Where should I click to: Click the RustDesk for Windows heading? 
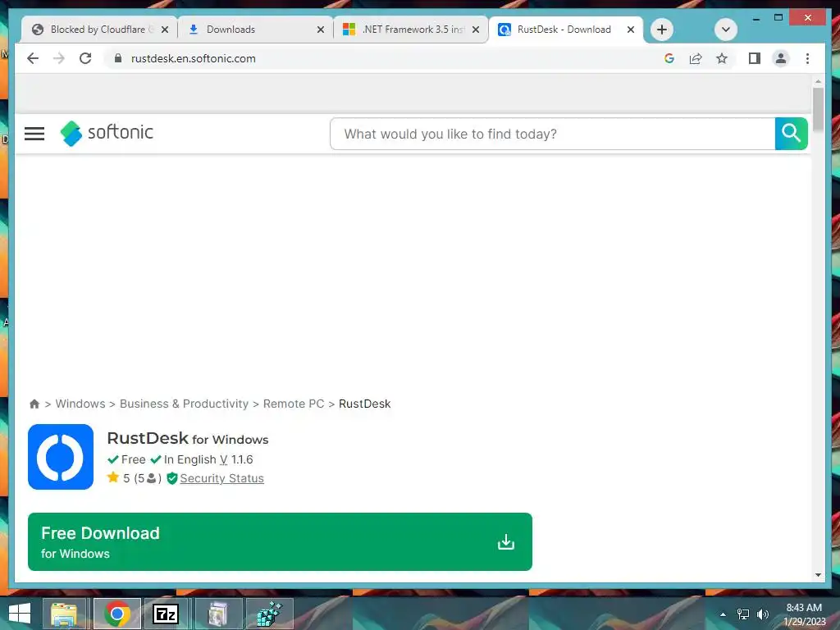188,439
